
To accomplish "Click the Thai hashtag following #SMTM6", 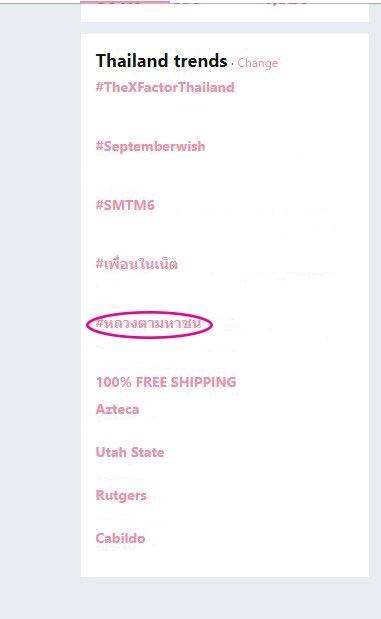I will click(137, 263).
